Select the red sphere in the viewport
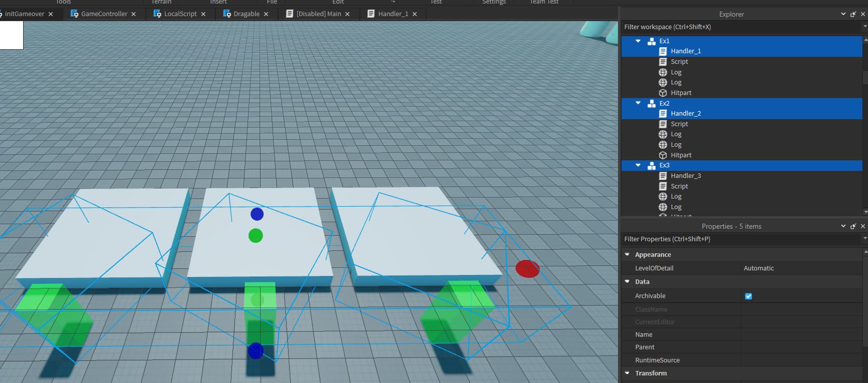Viewport: 868px width, 383px height. coord(527,269)
